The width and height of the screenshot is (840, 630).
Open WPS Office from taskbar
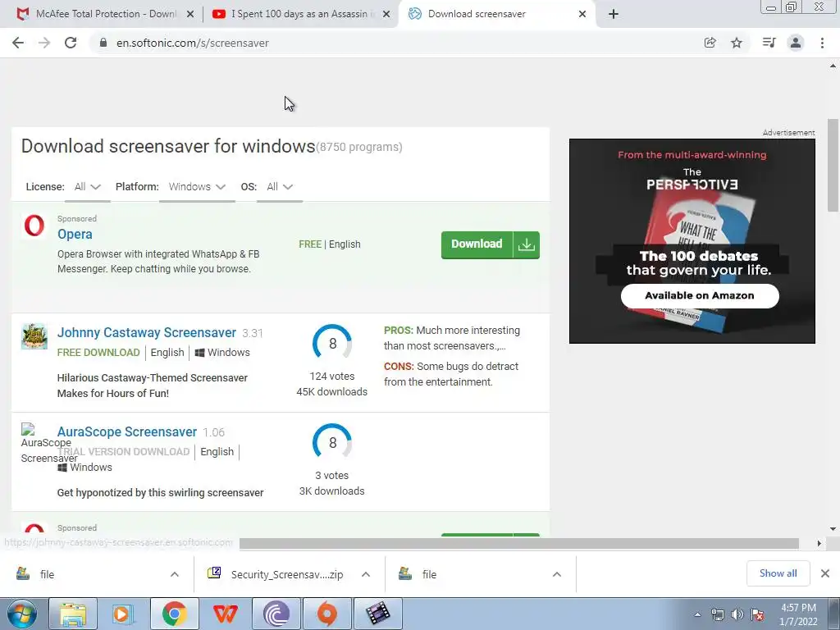(x=226, y=614)
